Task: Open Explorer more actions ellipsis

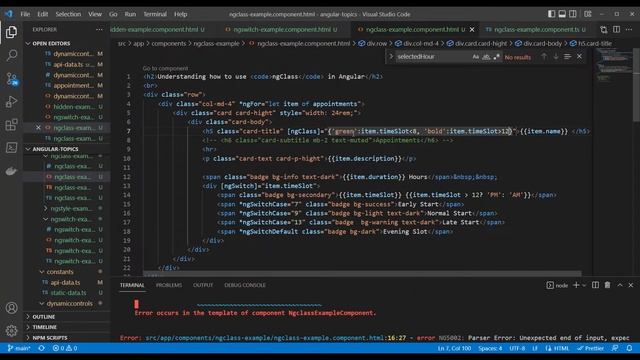Action: coord(99,29)
